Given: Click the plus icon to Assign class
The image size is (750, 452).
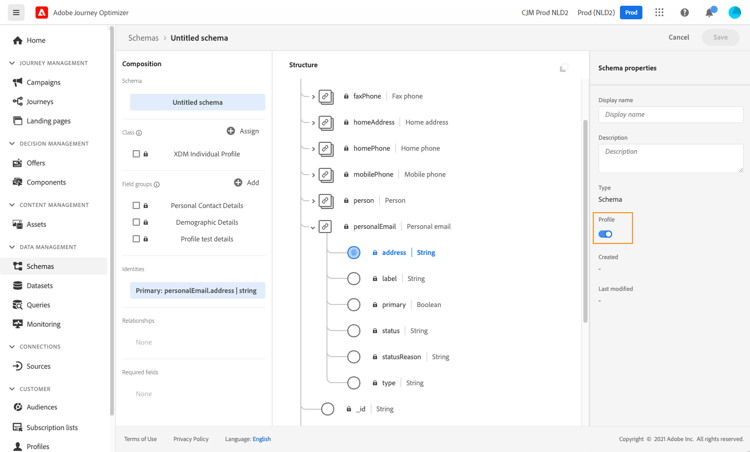Looking at the screenshot, I should 231,131.
